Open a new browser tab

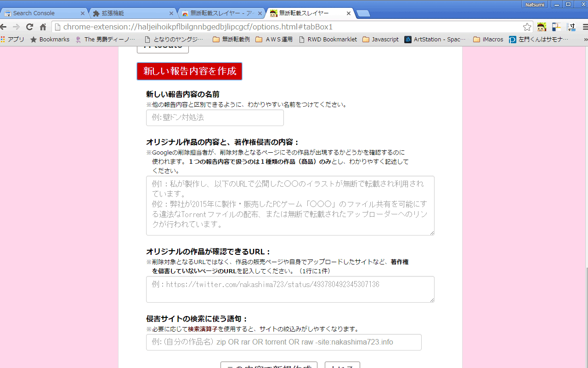pos(363,13)
